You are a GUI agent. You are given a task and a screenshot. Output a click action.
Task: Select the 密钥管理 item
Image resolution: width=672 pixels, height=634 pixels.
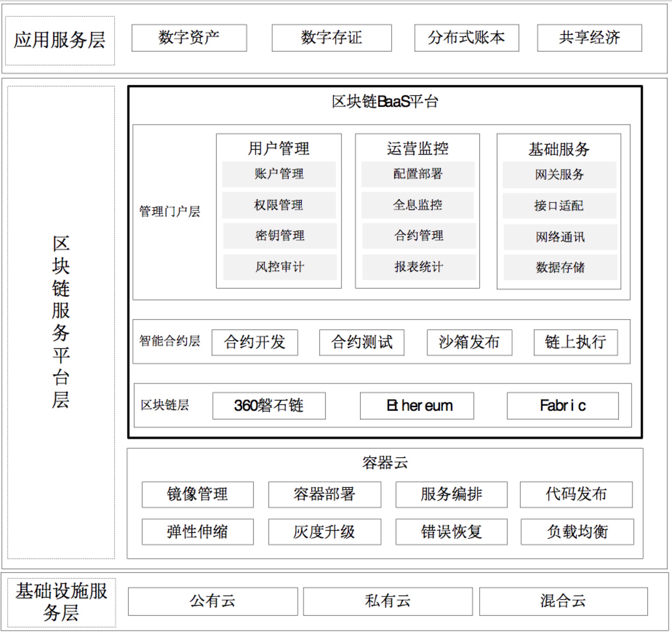280,236
